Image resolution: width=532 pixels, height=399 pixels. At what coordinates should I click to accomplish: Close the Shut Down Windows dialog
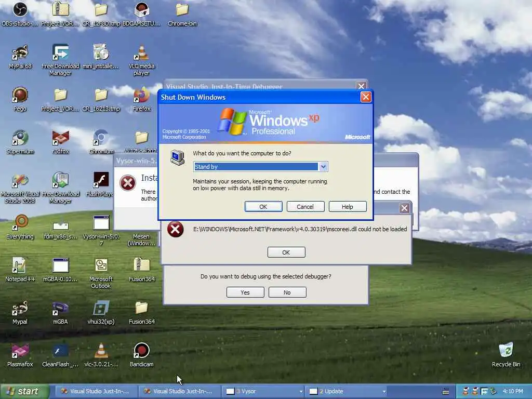(366, 97)
